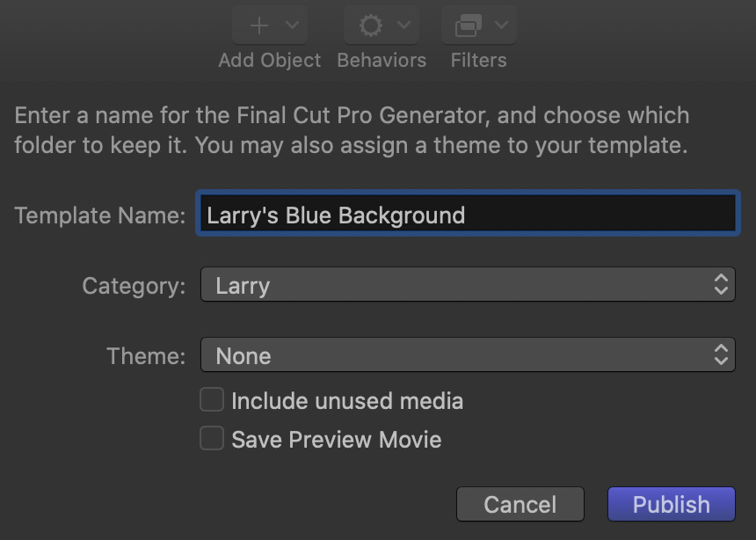Viewport: 756px width, 540px height.
Task: Click the Behaviors label in toolbar
Action: 382,61
